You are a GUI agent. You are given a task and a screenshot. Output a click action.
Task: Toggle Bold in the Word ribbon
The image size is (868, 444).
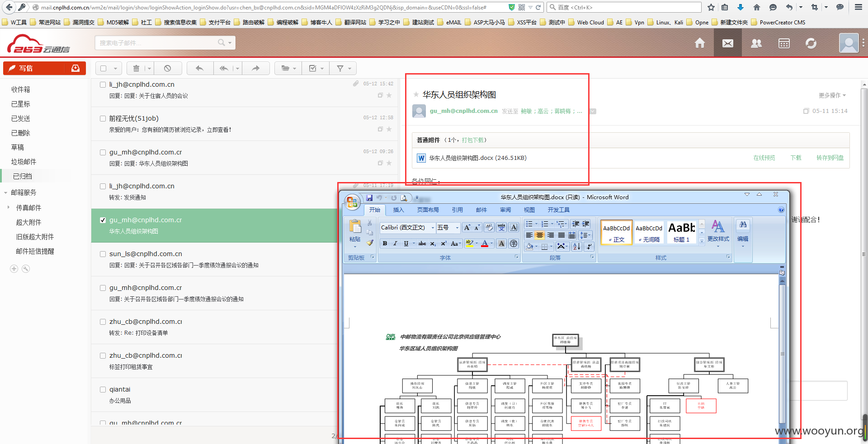tap(385, 243)
